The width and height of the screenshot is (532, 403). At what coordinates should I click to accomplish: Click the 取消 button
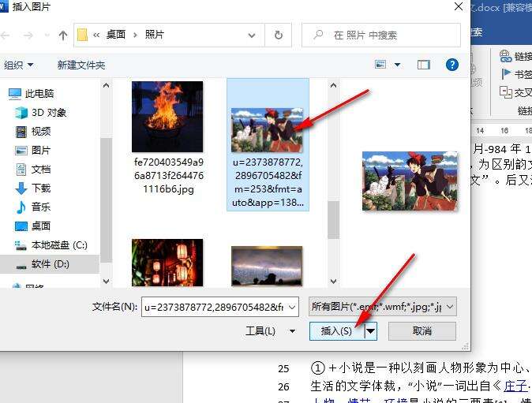(x=421, y=330)
